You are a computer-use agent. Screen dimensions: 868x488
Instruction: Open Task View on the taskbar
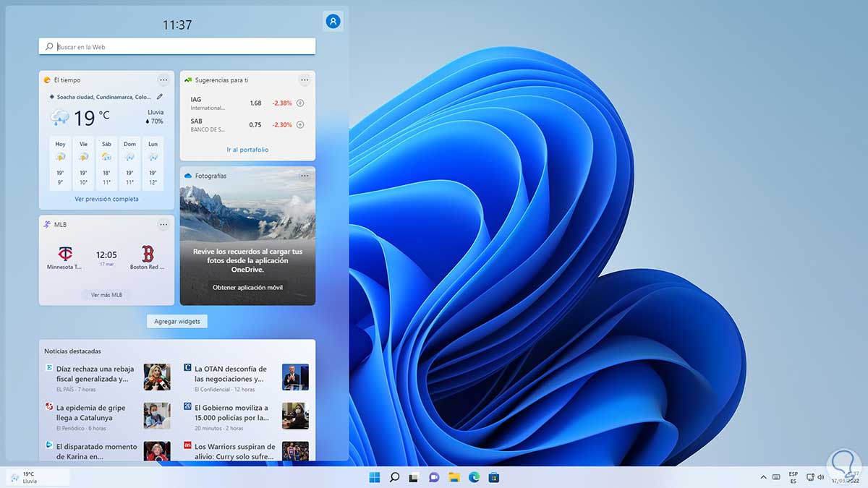[x=414, y=477]
